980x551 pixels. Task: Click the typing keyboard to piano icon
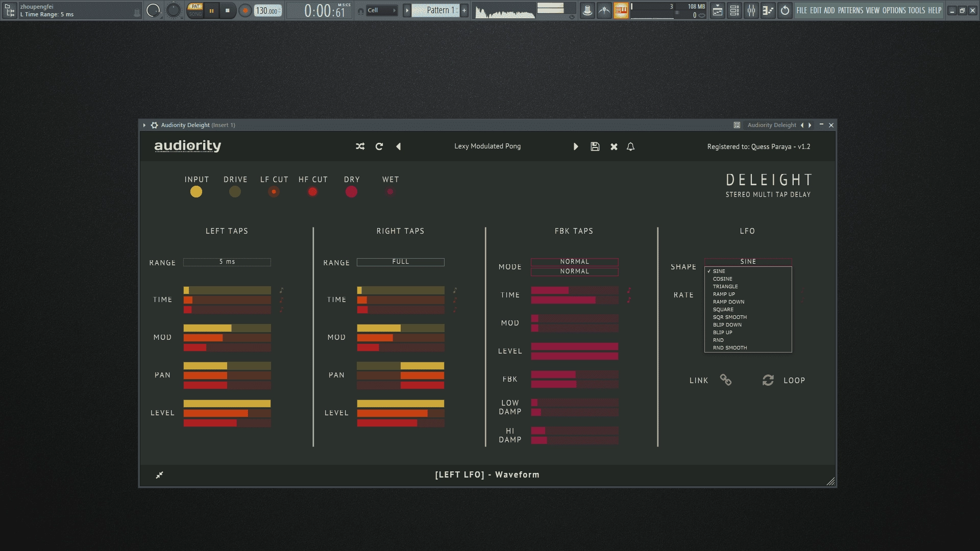tap(621, 10)
